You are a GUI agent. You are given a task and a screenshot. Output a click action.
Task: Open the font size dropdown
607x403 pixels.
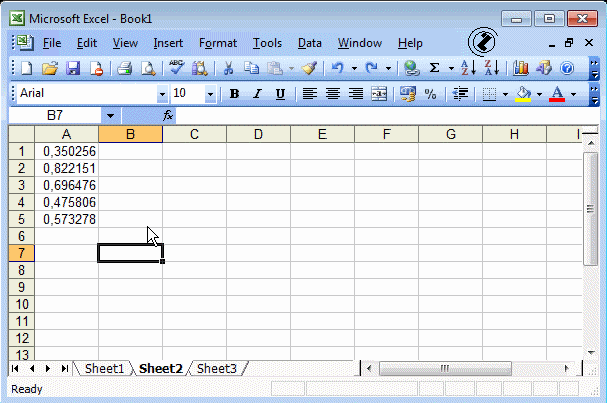(210, 94)
